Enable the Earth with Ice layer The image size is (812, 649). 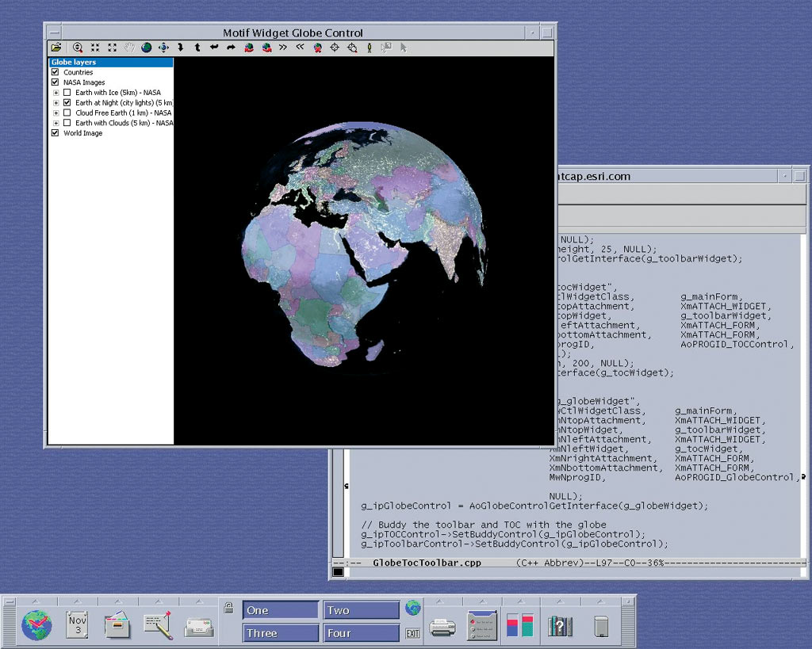(x=67, y=93)
